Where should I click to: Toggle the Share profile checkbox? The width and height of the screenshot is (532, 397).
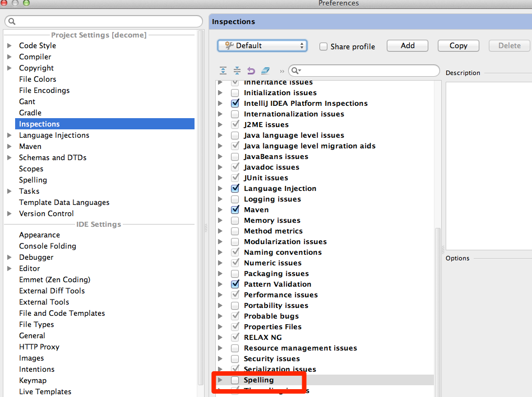323,46
